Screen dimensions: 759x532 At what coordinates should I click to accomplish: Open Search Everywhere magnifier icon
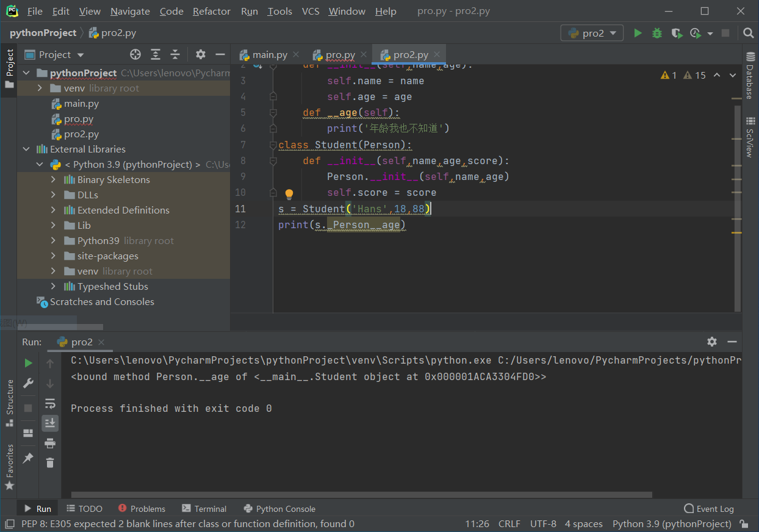click(749, 33)
